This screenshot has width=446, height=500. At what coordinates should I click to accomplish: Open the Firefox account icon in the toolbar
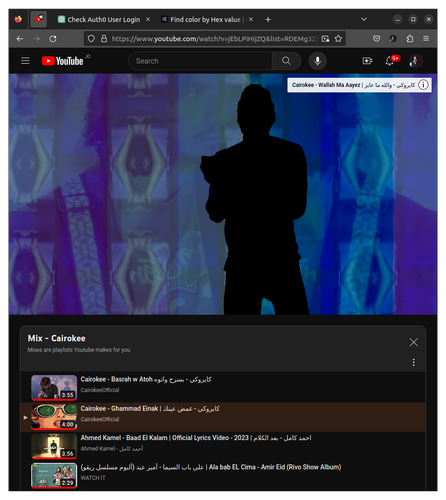tap(393, 39)
